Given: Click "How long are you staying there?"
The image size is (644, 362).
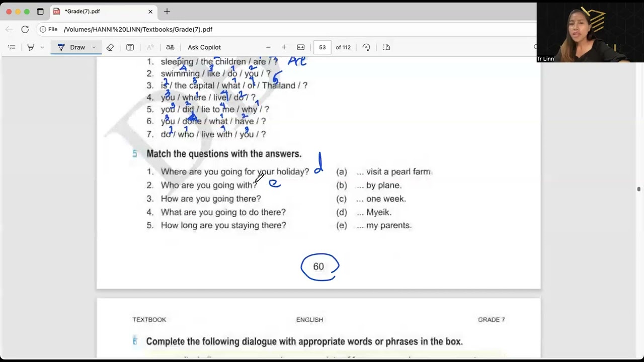Looking at the screenshot, I should tap(223, 226).
